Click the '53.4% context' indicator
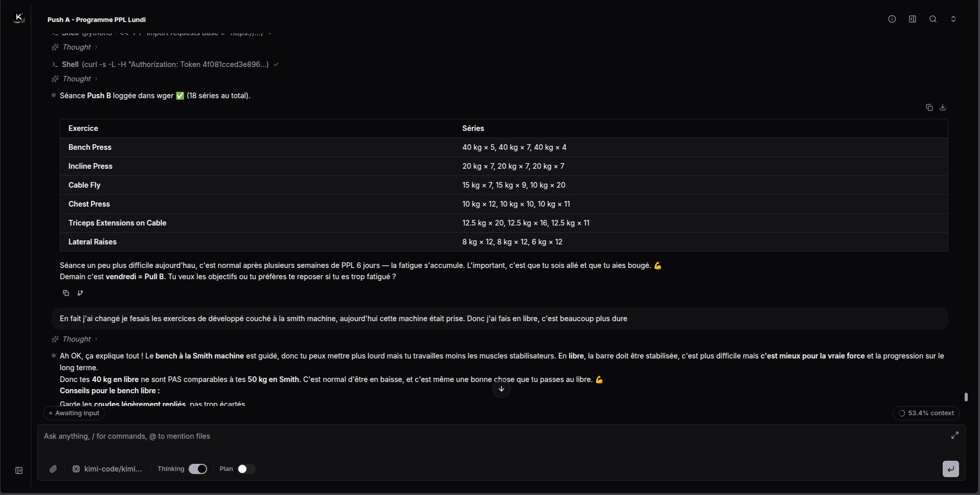This screenshot has height=495, width=980. (926, 413)
